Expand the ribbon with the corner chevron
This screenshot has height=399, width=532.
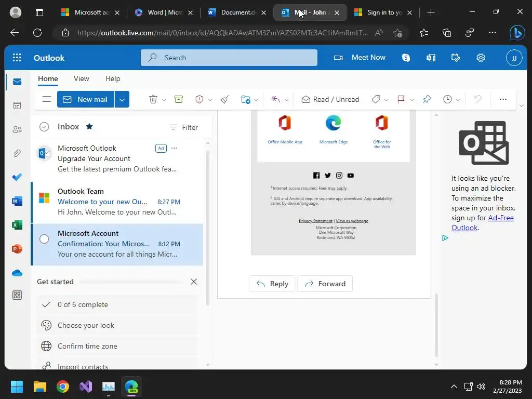(522, 106)
